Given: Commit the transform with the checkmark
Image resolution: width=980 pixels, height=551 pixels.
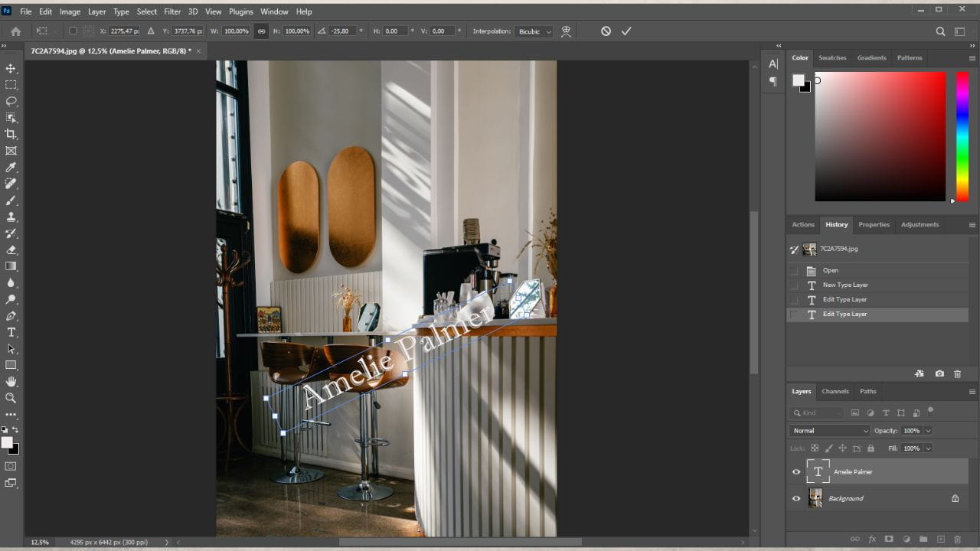Looking at the screenshot, I should [626, 31].
